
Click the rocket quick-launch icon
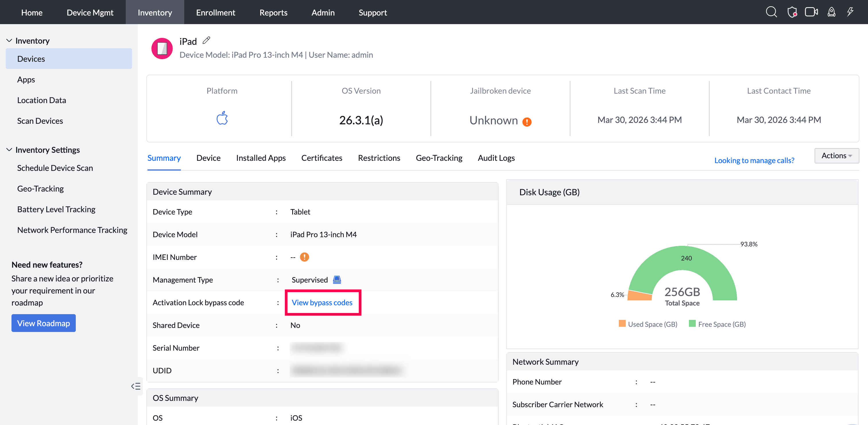831,12
